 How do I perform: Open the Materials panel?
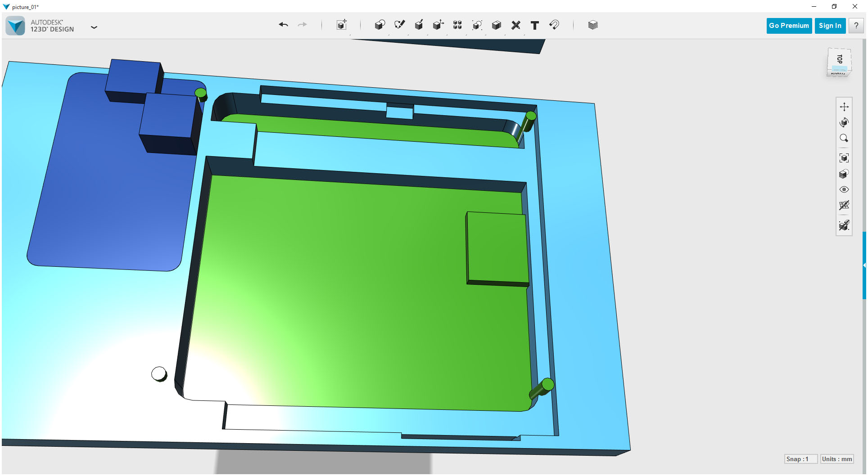(592, 25)
